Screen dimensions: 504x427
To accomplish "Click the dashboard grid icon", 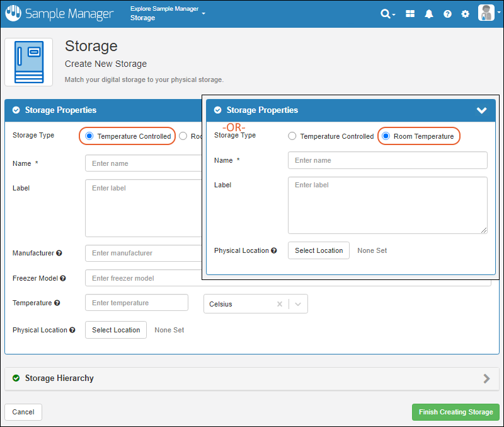I will (x=410, y=14).
